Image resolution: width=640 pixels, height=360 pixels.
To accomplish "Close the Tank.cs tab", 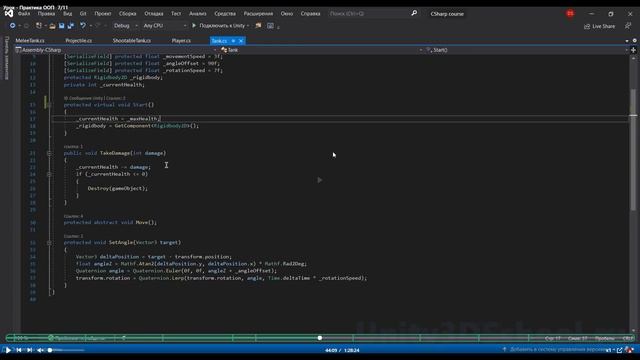I will click(241, 41).
